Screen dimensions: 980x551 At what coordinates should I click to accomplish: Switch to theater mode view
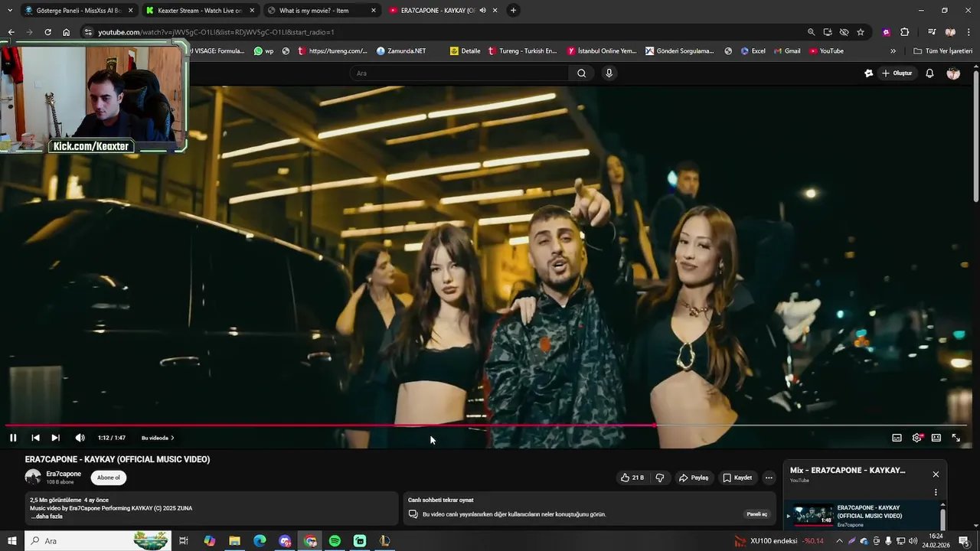pyautogui.click(x=936, y=438)
